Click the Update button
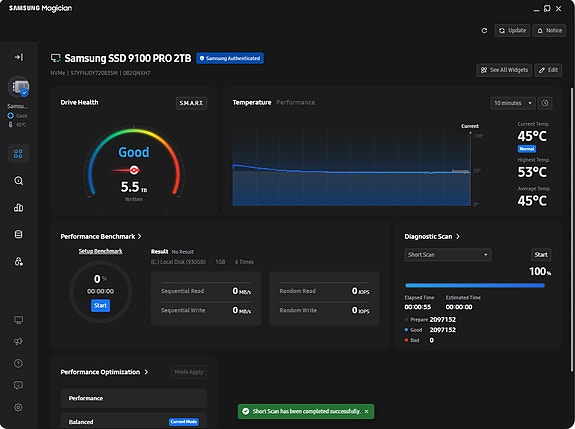This screenshot has width=575, height=429. coord(512,30)
